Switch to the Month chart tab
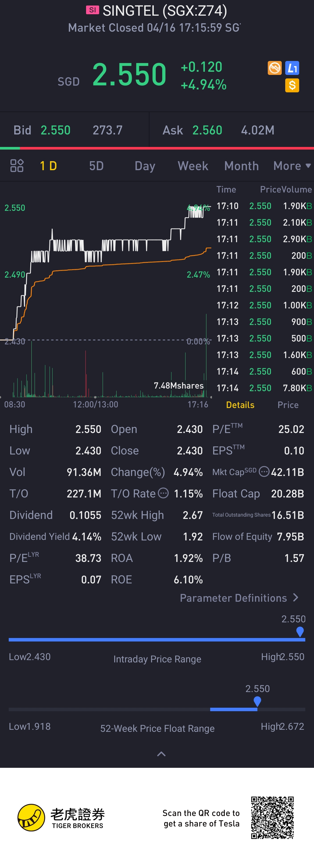 pyautogui.click(x=242, y=166)
